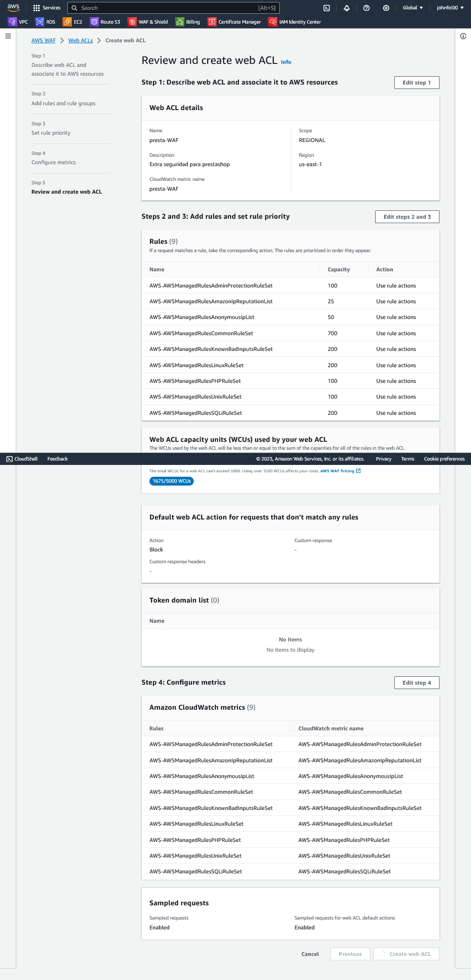471x980 pixels.
Task: Open Route 53 shortcut
Action: coord(105,22)
